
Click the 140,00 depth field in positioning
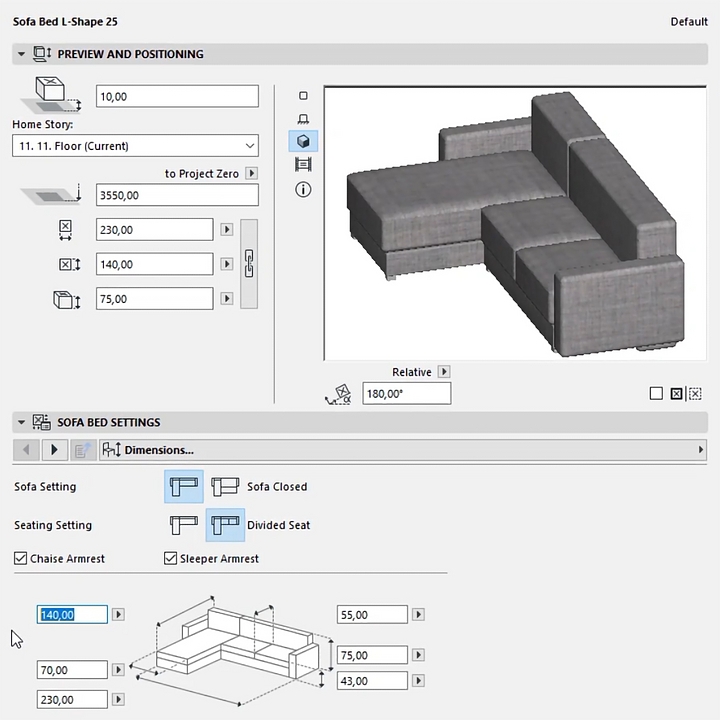coord(155,264)
